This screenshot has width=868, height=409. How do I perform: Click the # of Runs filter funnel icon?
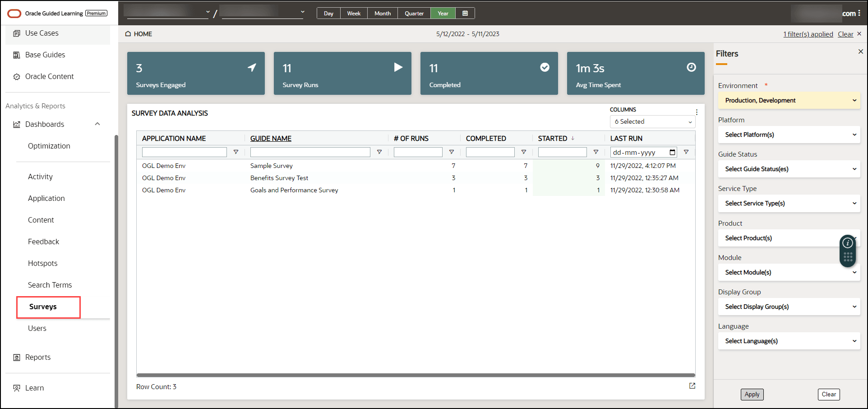452,152
